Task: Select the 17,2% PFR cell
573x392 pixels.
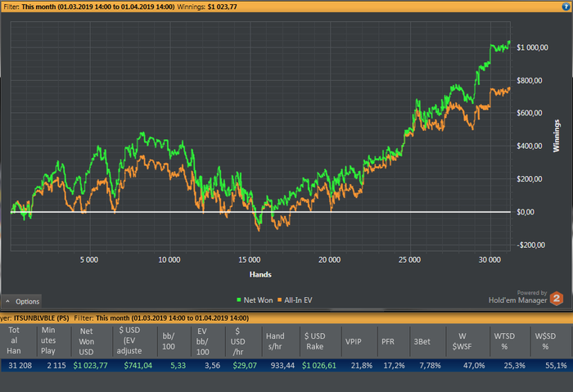Action: point(394,365)
